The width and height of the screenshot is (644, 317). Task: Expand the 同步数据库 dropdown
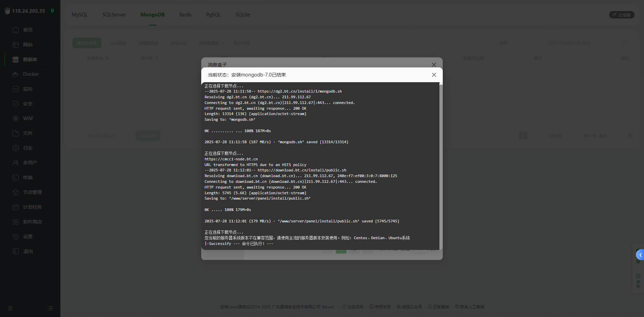pos(211,43)
